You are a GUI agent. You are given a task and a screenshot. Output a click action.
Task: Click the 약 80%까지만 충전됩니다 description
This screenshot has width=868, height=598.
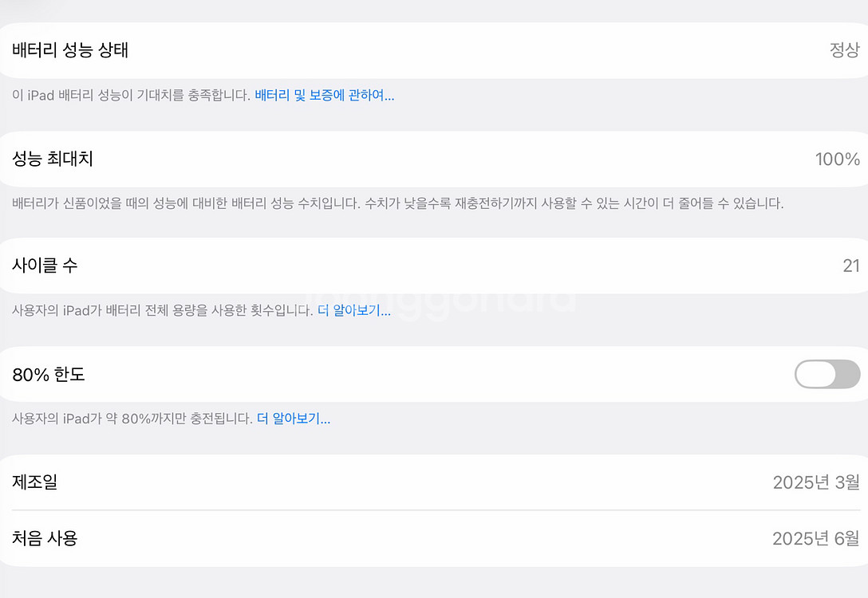coord(132,419)
